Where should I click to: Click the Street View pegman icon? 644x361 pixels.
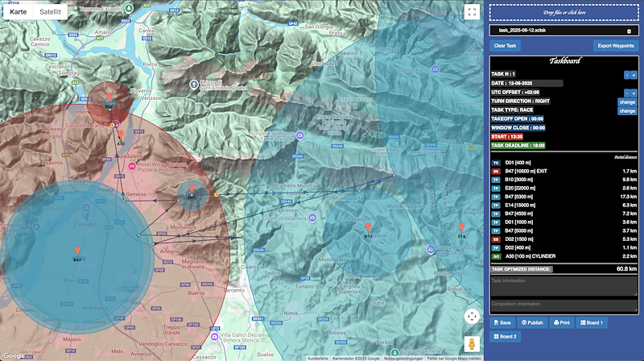472,344
